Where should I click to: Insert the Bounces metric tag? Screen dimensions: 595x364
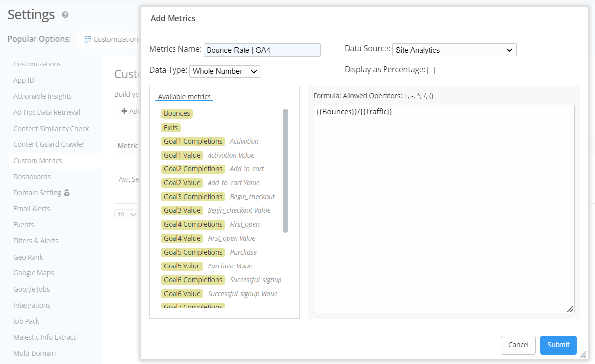coord(176,113)
